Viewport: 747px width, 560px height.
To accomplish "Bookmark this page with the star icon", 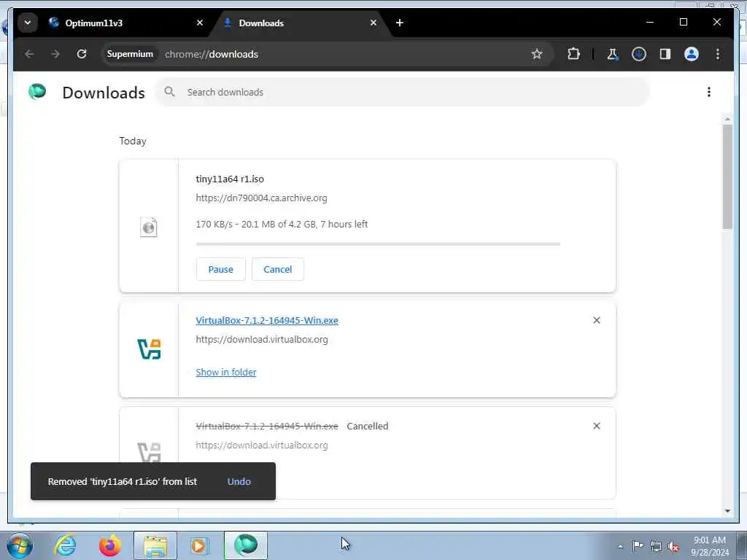I will [537, 54].
